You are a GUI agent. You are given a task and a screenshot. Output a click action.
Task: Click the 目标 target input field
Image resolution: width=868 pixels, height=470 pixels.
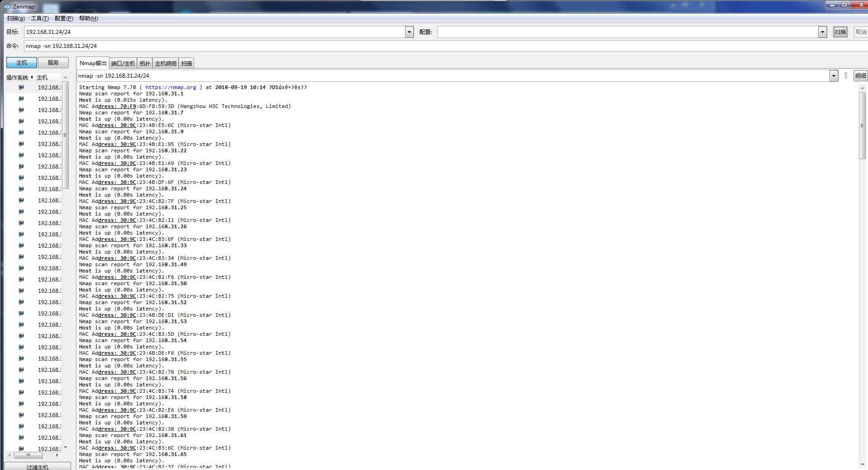tap(215, 32)
